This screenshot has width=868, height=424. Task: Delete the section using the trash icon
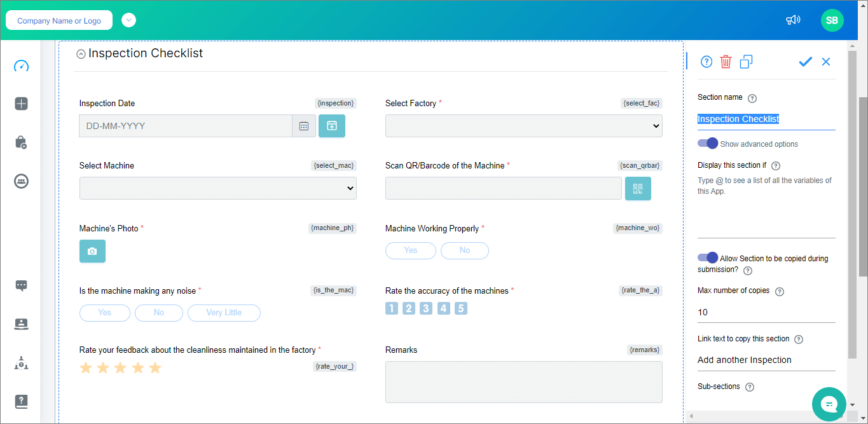point(726,62)
